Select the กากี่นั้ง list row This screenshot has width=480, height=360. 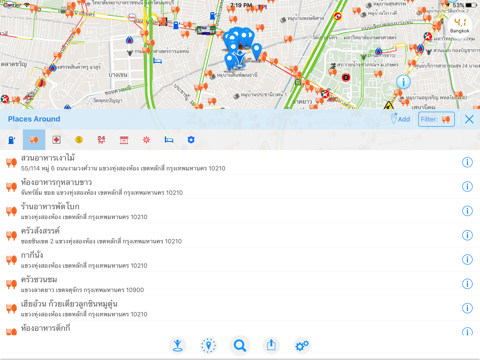pos(240,260)
